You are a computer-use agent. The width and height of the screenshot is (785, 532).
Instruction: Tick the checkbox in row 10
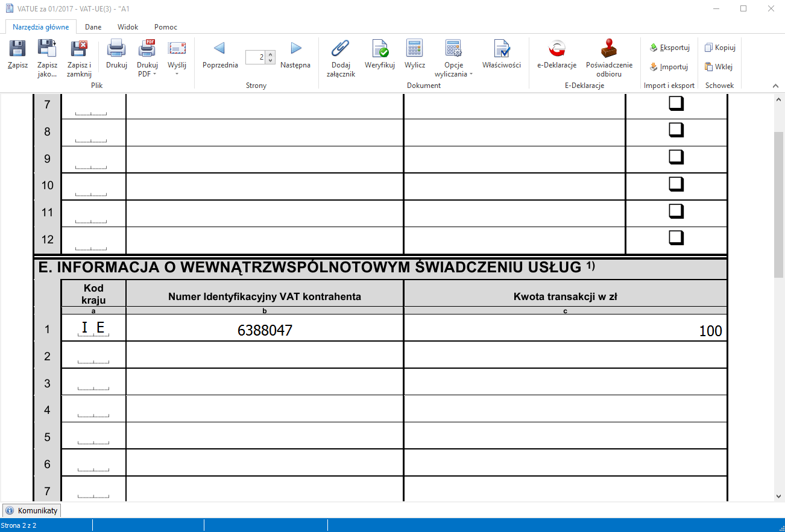click(x=675, y=183)
